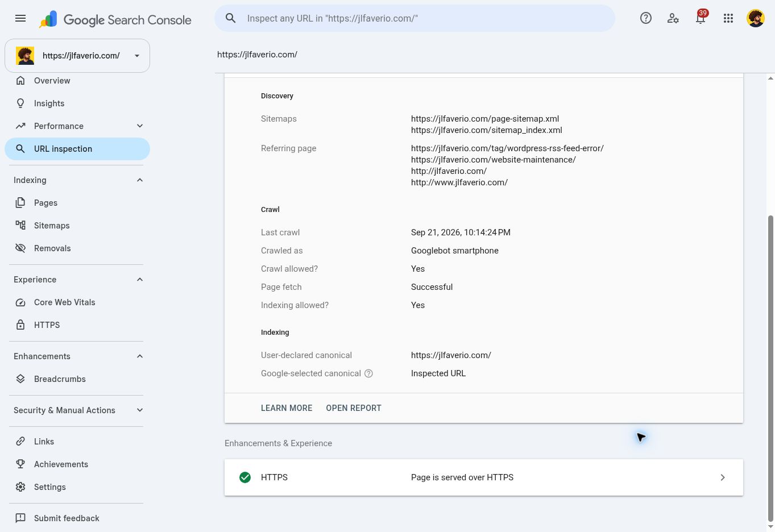Click the page vertical scrollbar thumb
Viewport: 775px width, 532px height.
pos(770,368)
